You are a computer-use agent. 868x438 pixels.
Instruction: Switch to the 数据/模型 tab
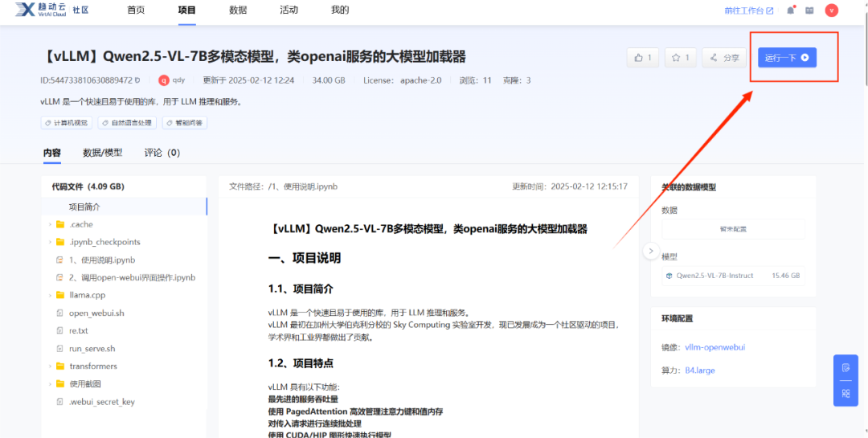point(102,153)
